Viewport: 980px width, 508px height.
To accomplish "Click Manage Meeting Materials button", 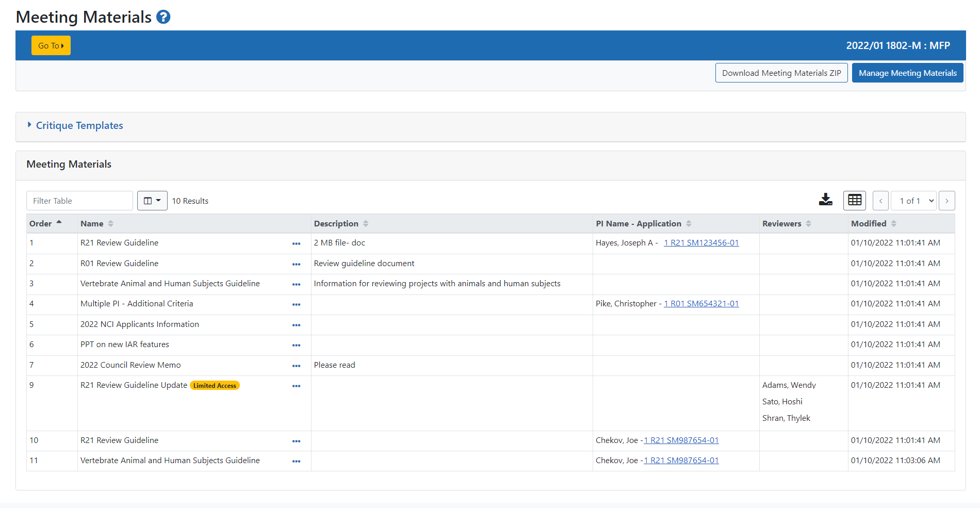I will tap(908, 73).
